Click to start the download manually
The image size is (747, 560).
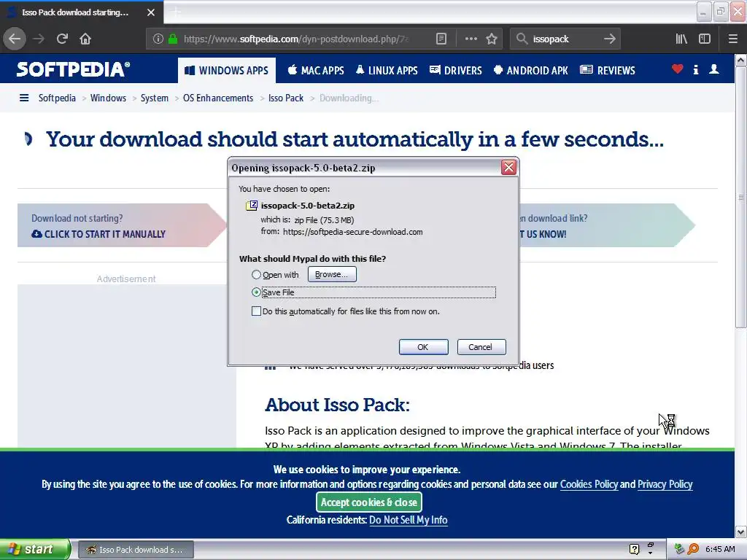98,234
